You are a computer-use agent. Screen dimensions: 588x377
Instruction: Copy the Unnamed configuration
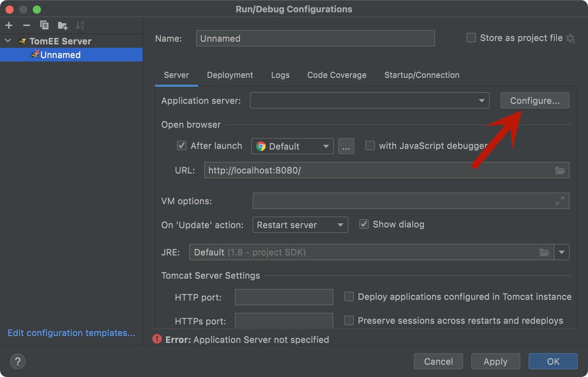(44, 25)
